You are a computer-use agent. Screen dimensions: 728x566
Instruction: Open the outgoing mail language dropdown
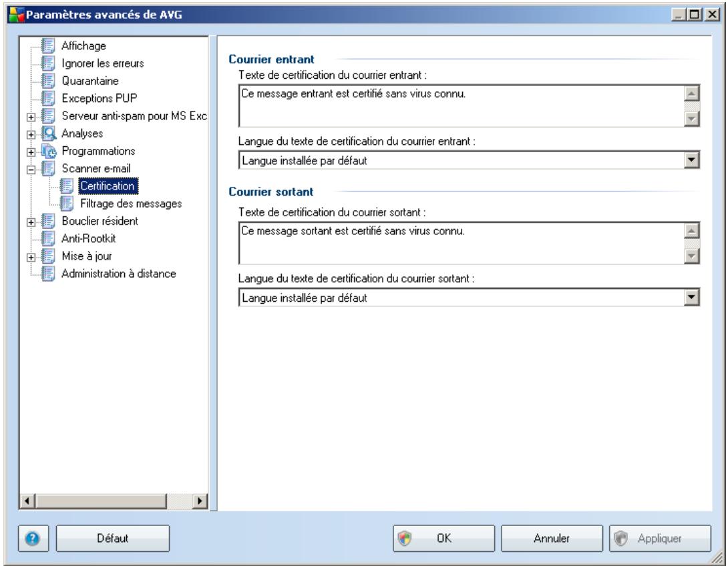click(x=691, y=298)
